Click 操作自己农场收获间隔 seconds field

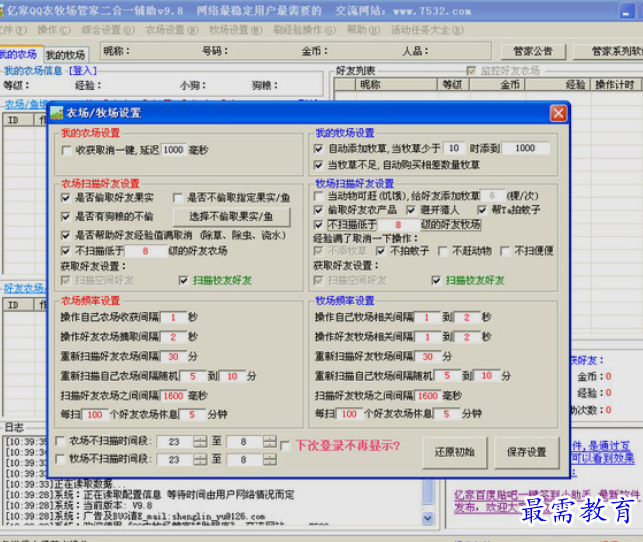(x=173, y=317)
